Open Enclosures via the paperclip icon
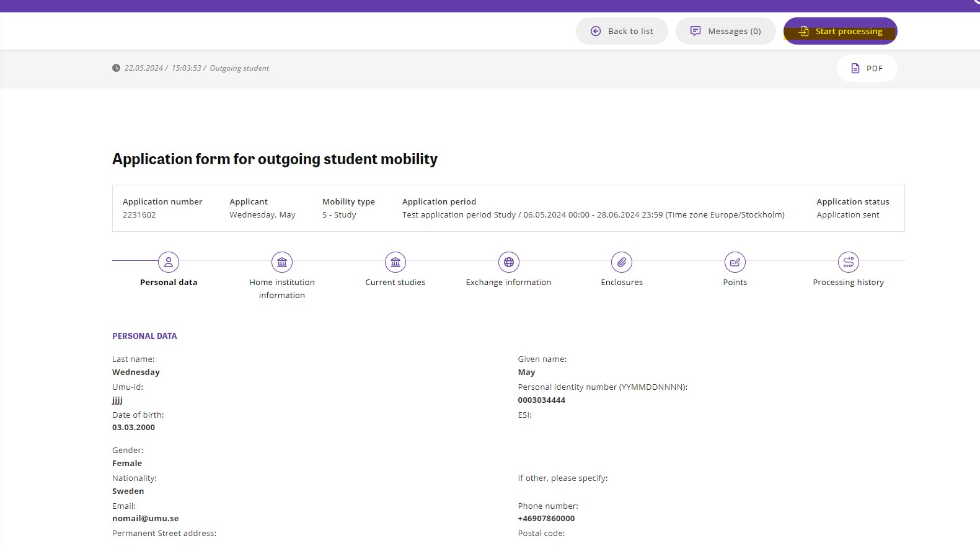The height and width of the screenshot is (546, 980). [x=622, y=262]
